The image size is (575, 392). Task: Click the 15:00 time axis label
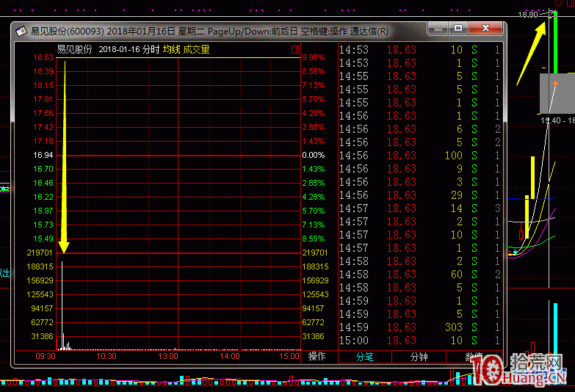click(x=289, y=356)
